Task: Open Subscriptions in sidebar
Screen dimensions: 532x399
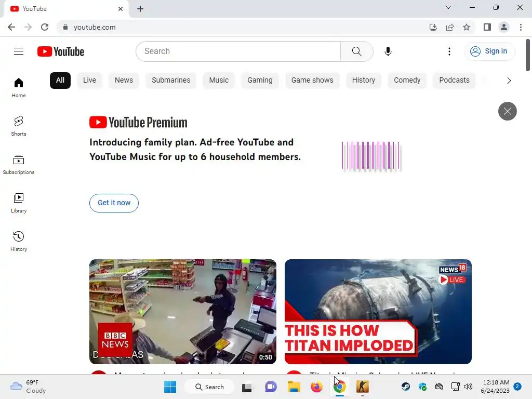Action: tap(19, 165)
